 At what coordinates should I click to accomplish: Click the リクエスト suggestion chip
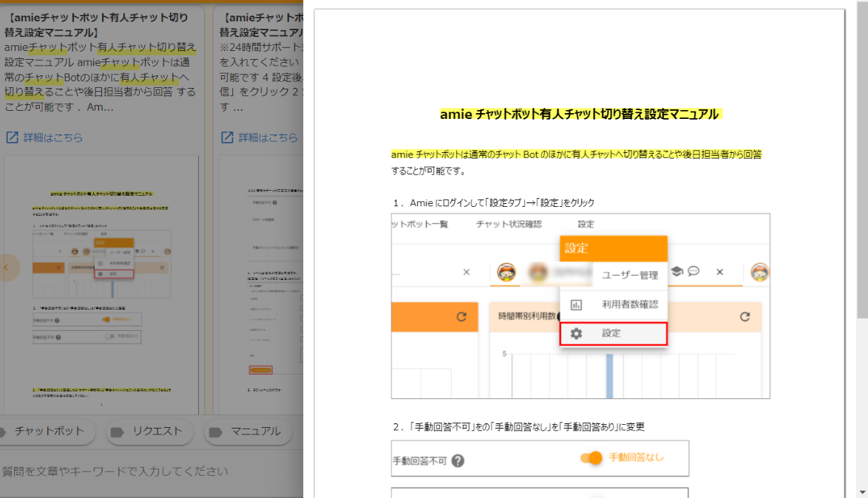[151, 432]
